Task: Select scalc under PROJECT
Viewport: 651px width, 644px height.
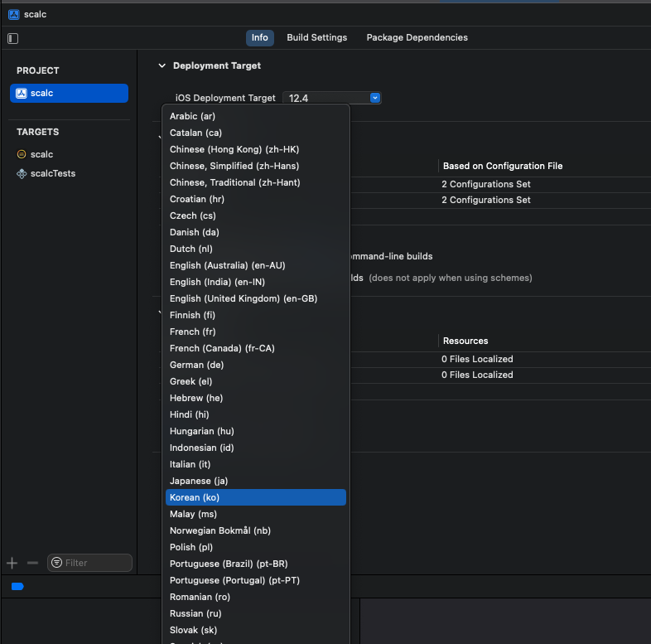Action: [x=69, y=93]
